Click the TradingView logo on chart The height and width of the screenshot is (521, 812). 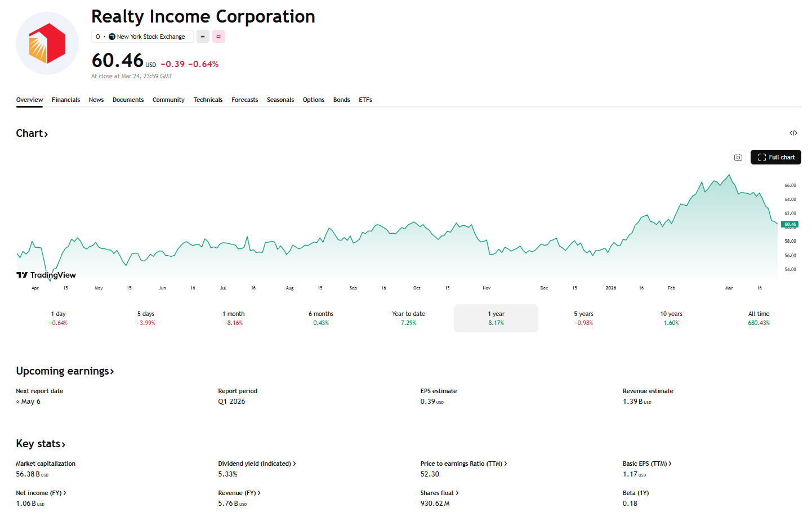click(46, 275)
